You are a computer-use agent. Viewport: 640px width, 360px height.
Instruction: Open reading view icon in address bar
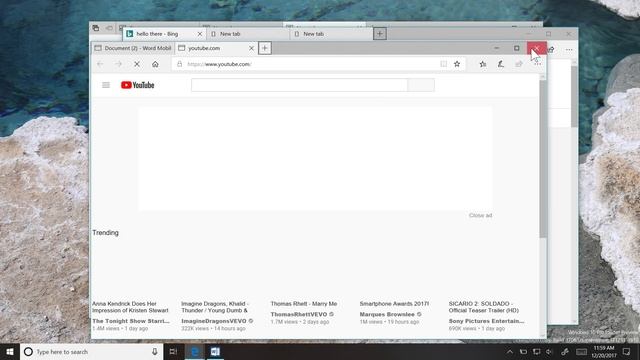443,64
